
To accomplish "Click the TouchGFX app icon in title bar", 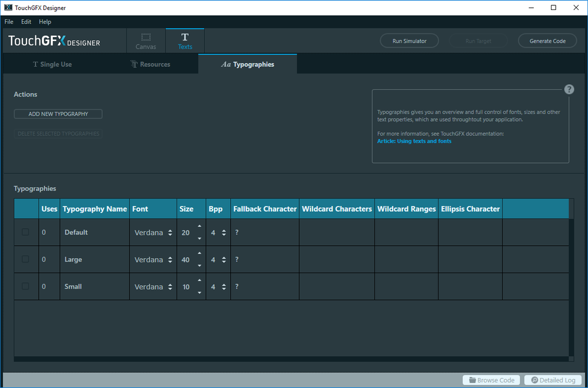I will tap(8, 8).
